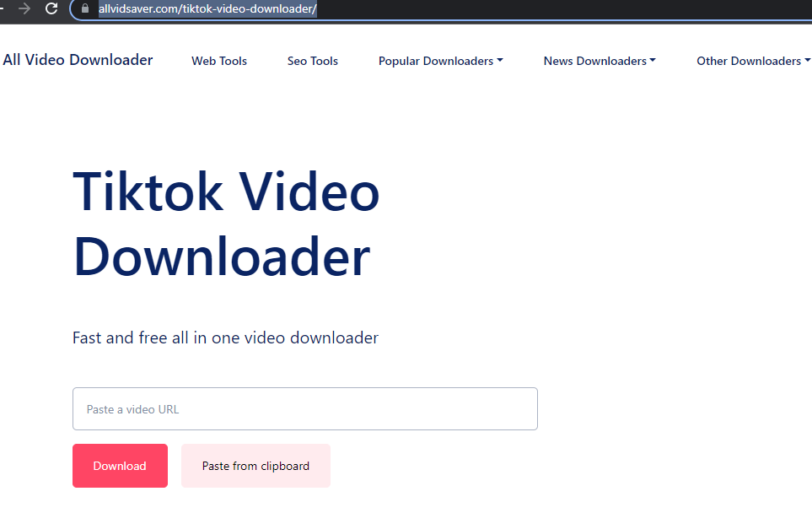The image size is (812, 513).
Task: Click the 'Fast and free all in one video downloader' text
Action: (x=225, y=337)
